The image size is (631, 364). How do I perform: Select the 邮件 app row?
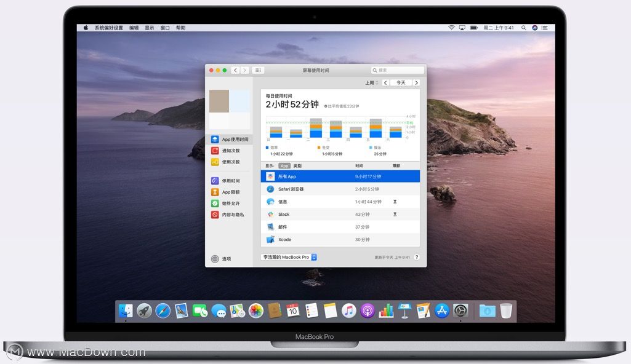tap(340, 227)
